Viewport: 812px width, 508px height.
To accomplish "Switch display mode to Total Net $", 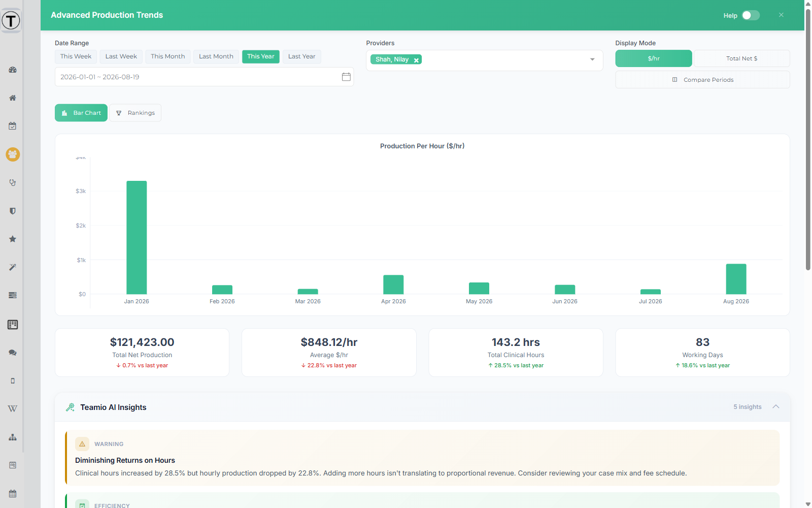I will (741, 58).
